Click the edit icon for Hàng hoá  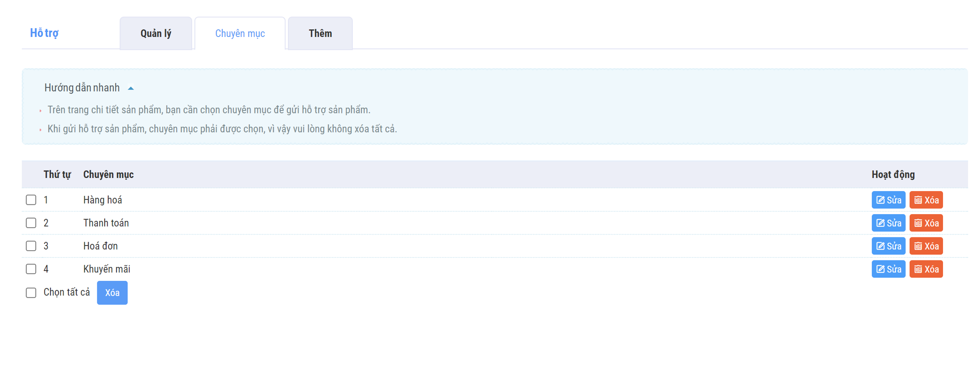(880, 200)
